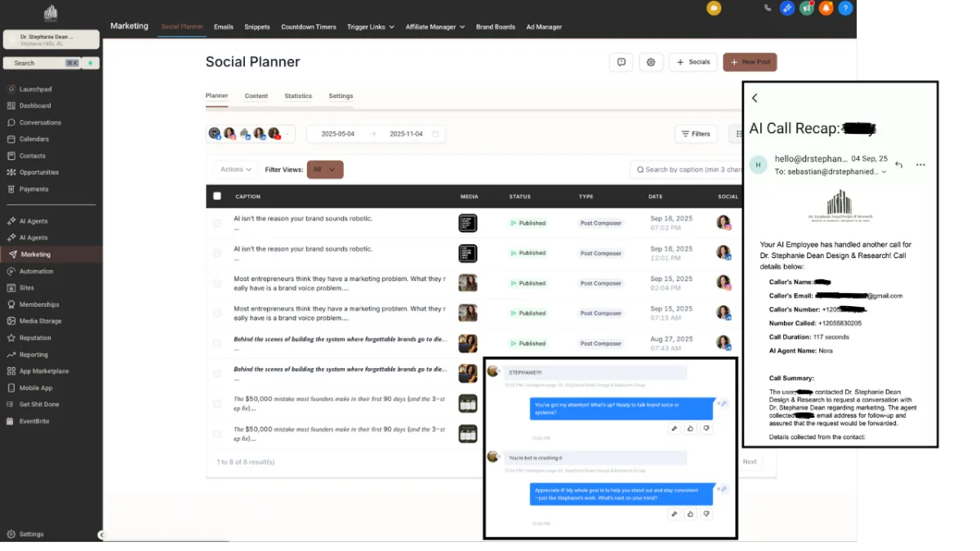Open the Filter Views 'All' dropdown
This screenshot has width=980, height=551.
325,170
